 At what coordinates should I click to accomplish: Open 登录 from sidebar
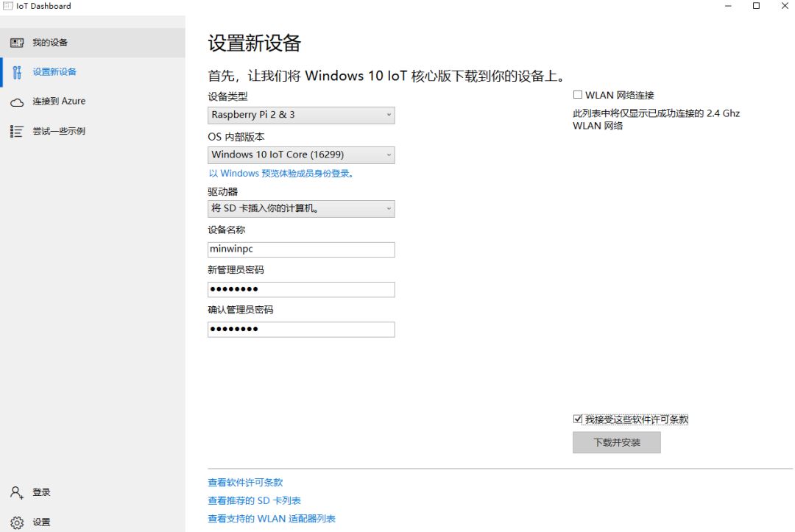93,492
